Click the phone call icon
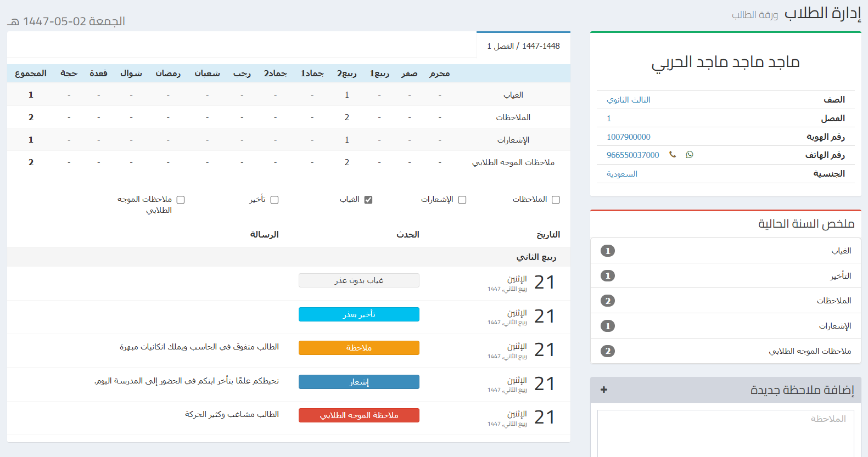 tap(673, 155)
